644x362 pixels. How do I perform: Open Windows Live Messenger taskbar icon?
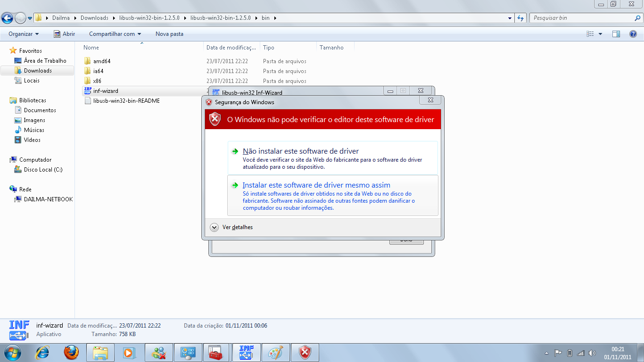coord(159,352)
